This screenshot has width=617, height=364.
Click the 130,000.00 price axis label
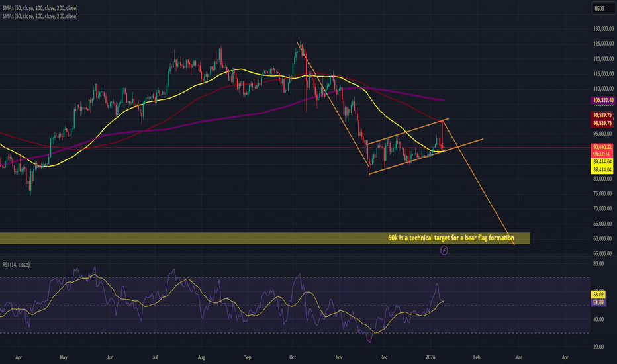[602, 28]
